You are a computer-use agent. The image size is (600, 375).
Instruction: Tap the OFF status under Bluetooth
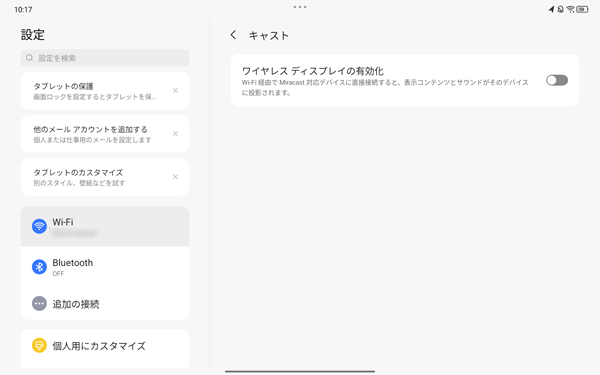point(58,274)
